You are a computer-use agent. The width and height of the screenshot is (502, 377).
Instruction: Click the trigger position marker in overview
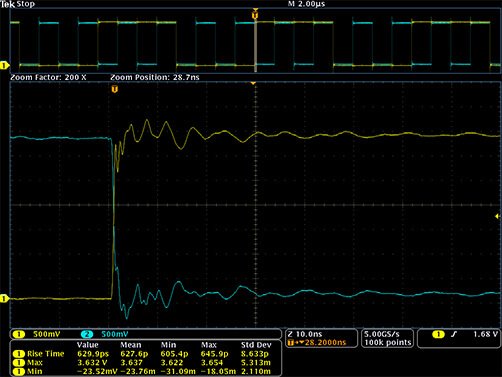(255, 15)
